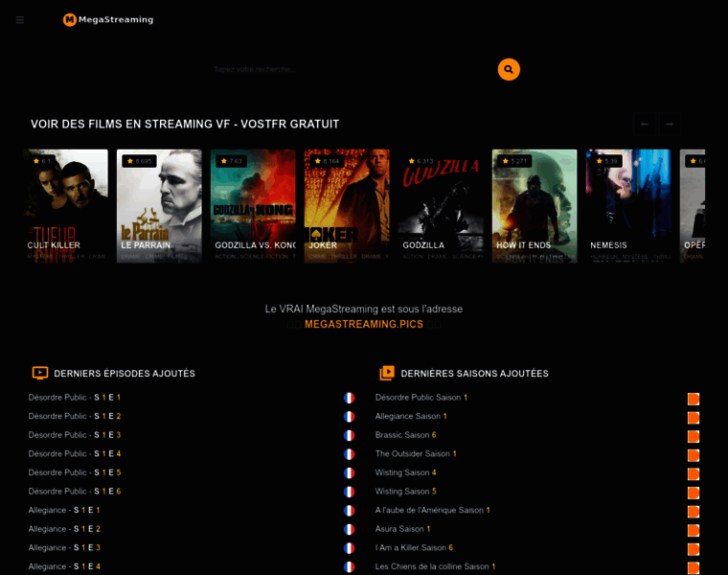Open Asura Saison 1
Image resolution: width=728 pixels, height=575 pixels.
click(403, 529)
